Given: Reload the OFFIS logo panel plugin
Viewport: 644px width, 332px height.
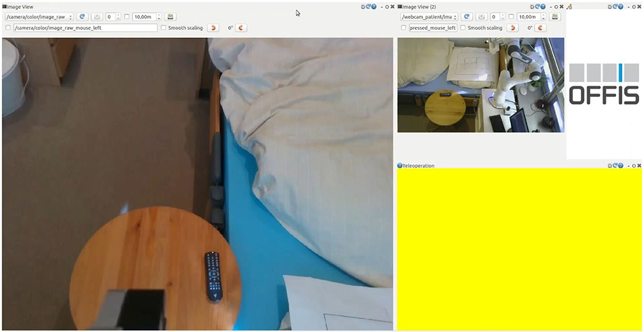Looking at the screenshot, I should click(x=615, y=7).
